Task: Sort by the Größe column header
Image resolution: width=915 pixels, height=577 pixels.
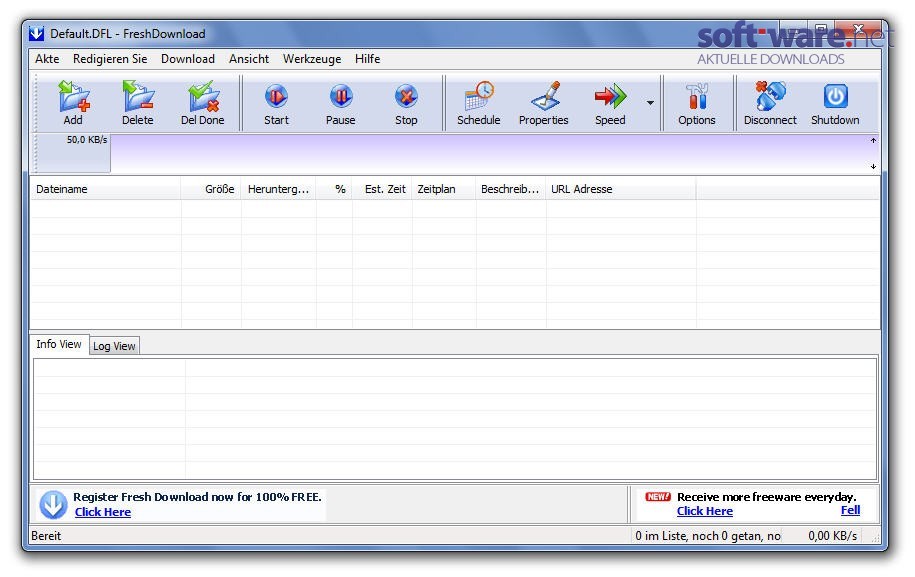Action: pos(211,189)
